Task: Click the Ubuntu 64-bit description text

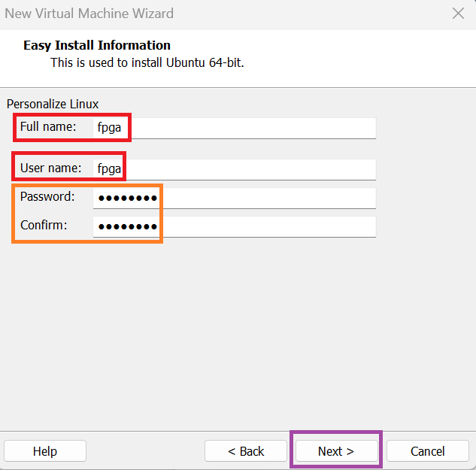Action: coord(147,63)
